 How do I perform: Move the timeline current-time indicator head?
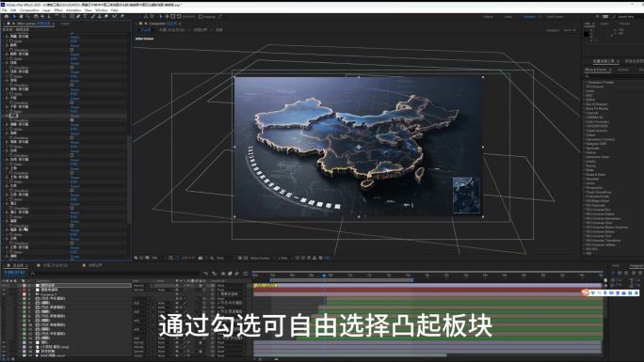click(324, 275)
